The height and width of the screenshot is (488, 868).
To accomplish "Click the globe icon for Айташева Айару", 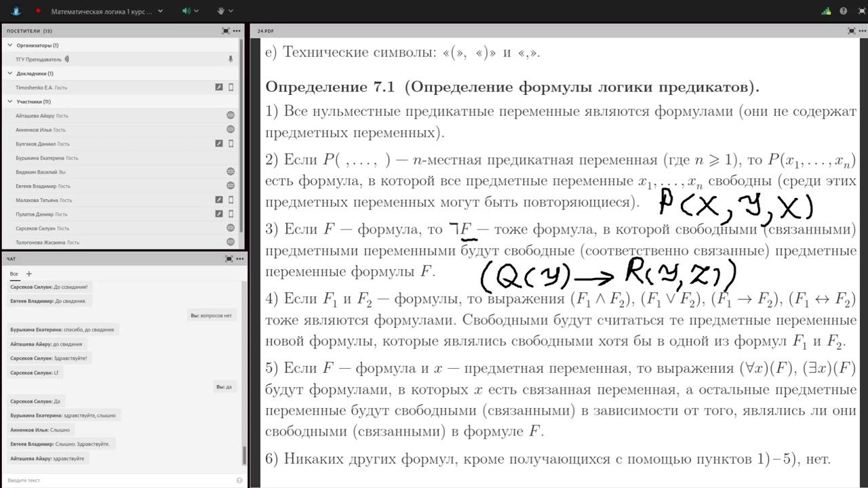I will coord(231,115).
